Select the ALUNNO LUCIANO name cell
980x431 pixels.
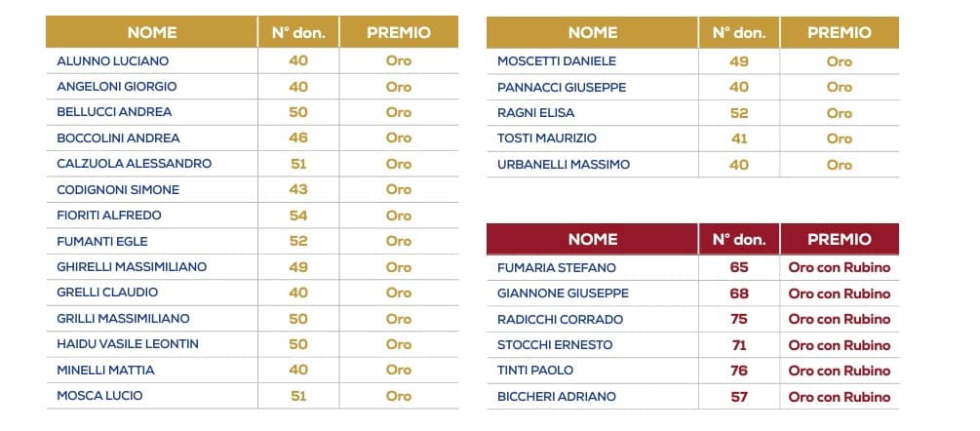pyautogui.click(x=112, y=61)
